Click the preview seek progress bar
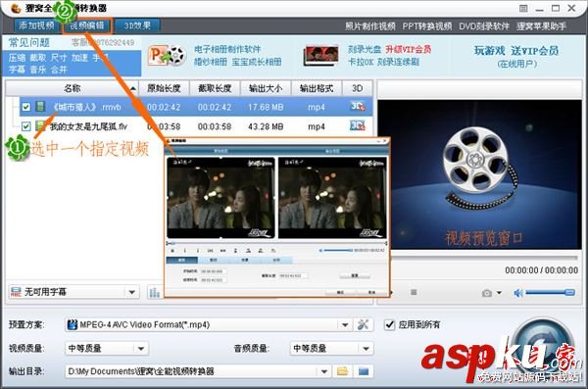This screenshot has height=389, width=588. click(484, 258)
